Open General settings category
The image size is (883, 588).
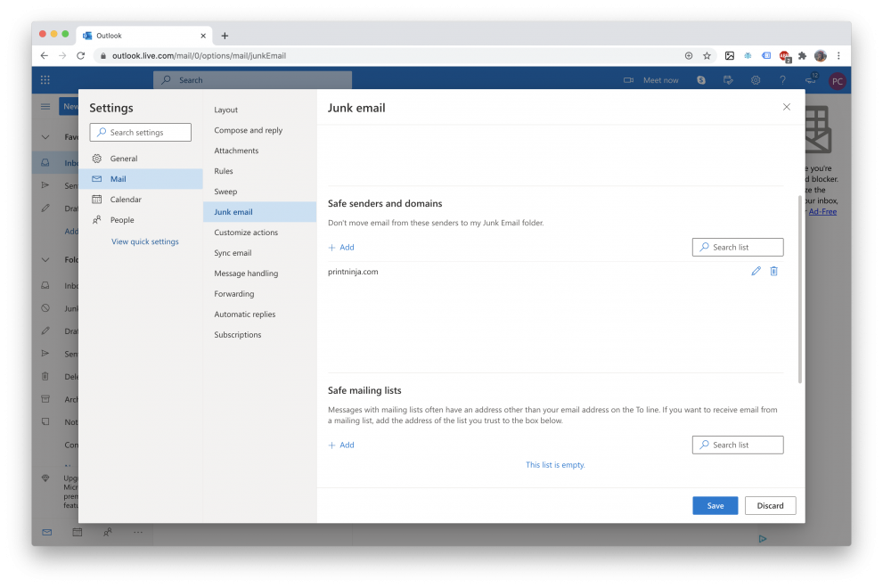(140, 159)
